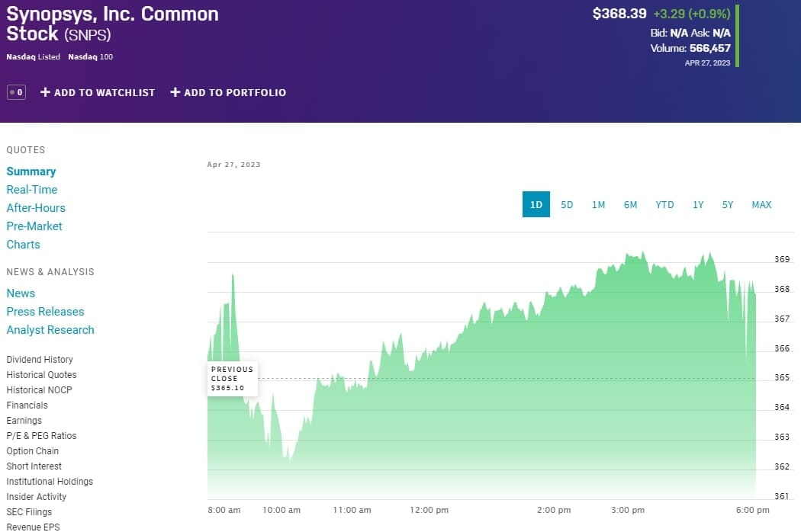View Analyst Research page
Screen dimensions: 801x532
click(50, 330)
